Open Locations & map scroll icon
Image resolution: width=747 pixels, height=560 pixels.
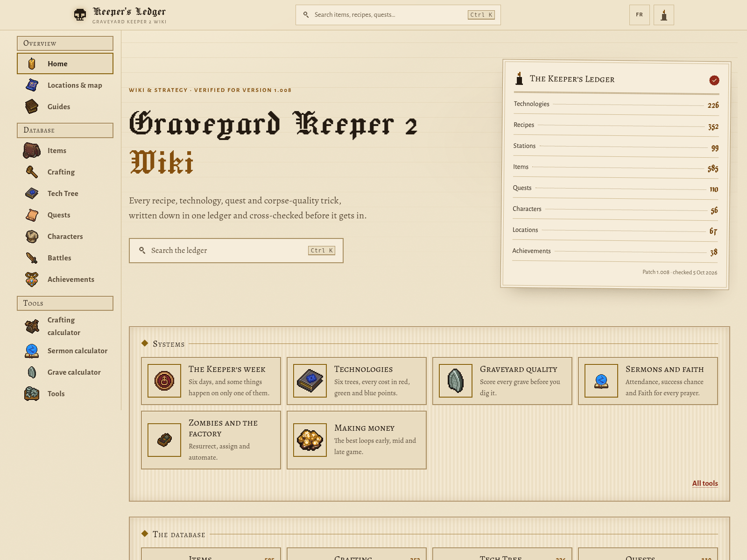32,85
